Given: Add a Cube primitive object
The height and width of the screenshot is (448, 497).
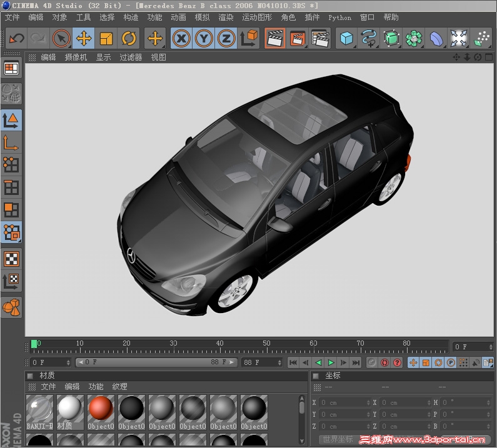Looking at the screenshot, I should pos(346,38).
